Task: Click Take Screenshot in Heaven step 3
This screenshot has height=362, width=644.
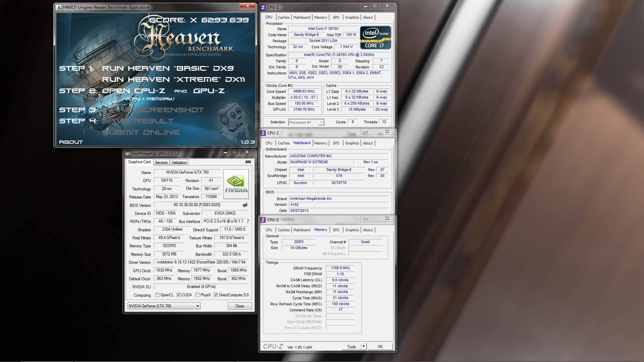Action: [x=153, y=110]
